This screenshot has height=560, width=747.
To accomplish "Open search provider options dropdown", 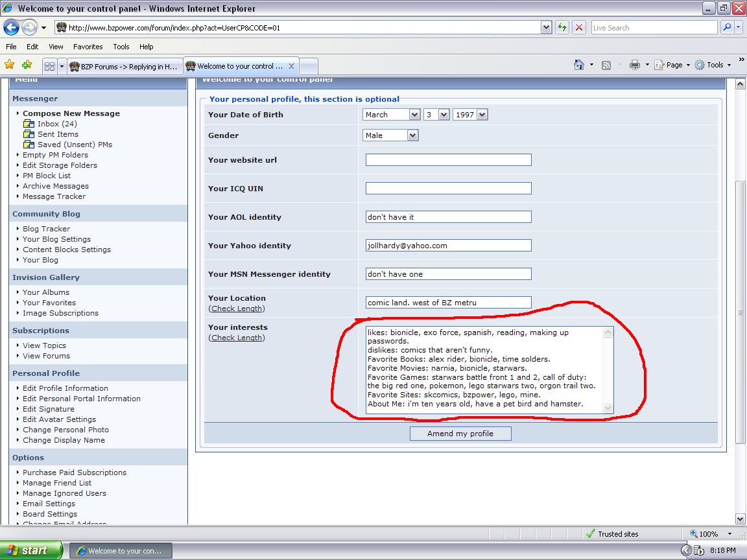I will coord(739,28).
